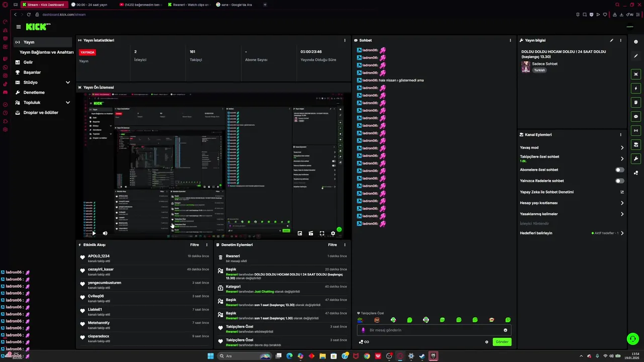Mute the stream preview volume
Image resolution: width=644 pixels, height=362 pixels.
point(105,233)
